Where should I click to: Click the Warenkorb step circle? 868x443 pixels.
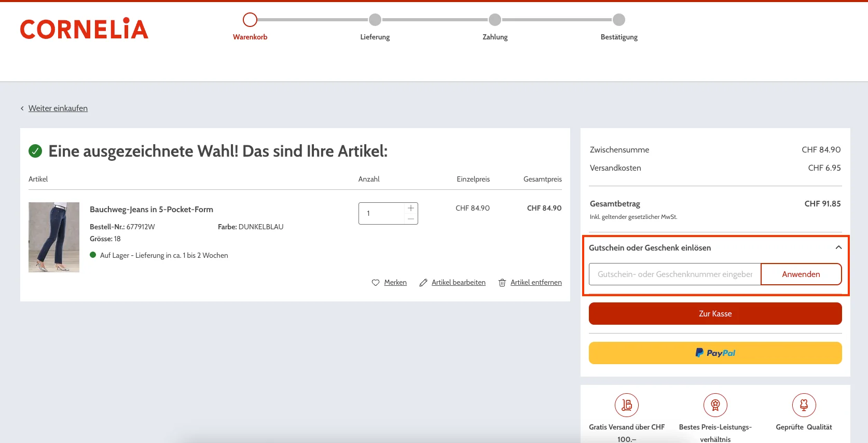(x=250, y=20)
